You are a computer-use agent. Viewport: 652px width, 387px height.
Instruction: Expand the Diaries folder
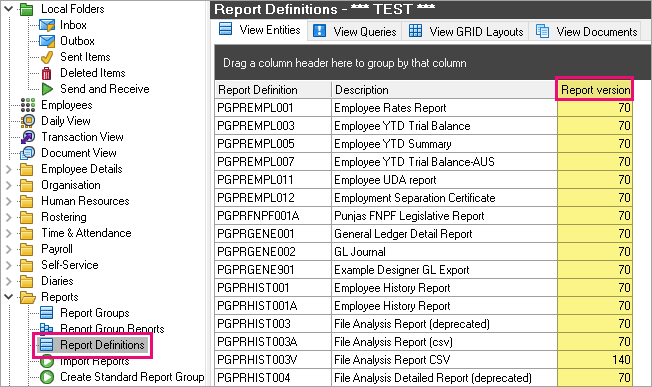pos(8,281)
